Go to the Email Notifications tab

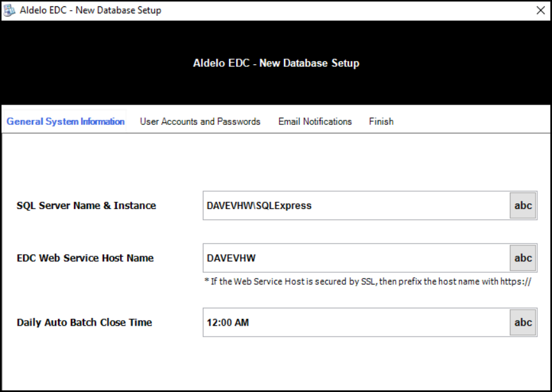(315, 121)
